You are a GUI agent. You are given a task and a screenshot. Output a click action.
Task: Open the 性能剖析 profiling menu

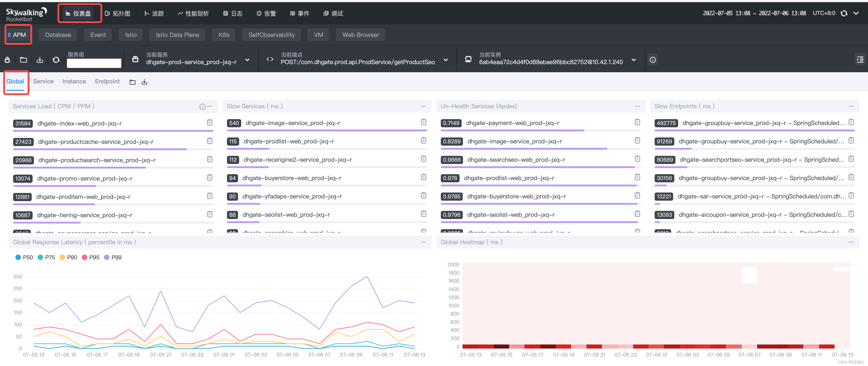tap(193, 14)
